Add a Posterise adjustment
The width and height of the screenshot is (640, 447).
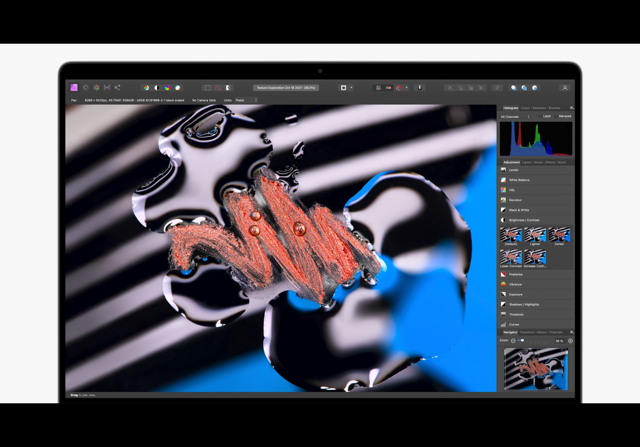click(536, 274)
